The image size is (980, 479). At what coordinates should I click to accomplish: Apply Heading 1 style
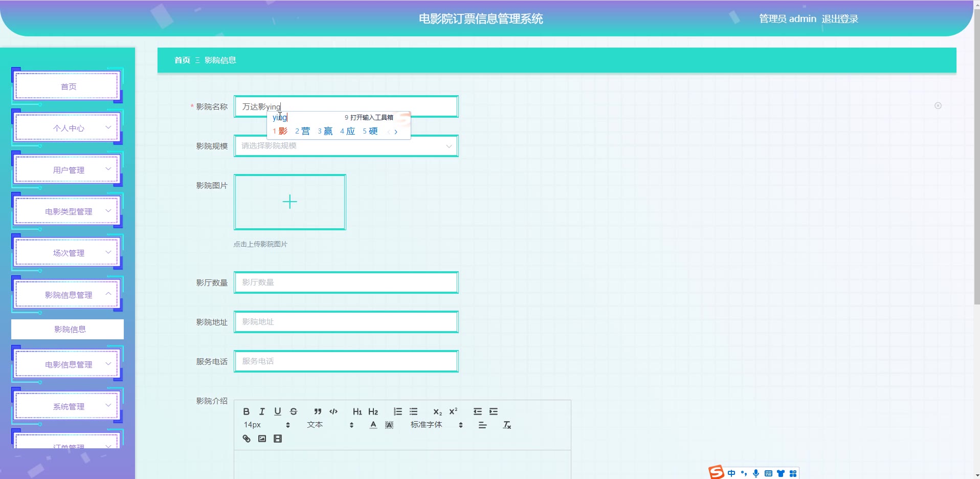click(x=358, y=411)
